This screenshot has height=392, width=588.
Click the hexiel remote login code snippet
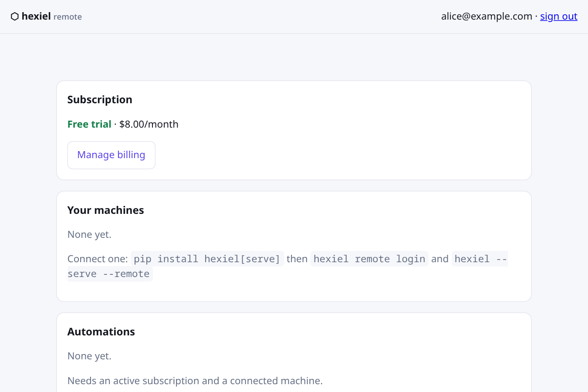pos(369,259)
